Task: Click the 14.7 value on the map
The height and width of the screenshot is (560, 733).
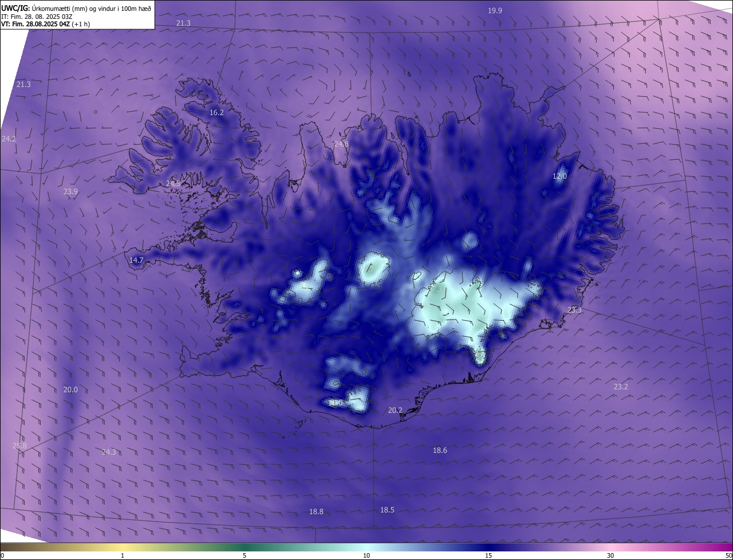Action: [136, 260]
